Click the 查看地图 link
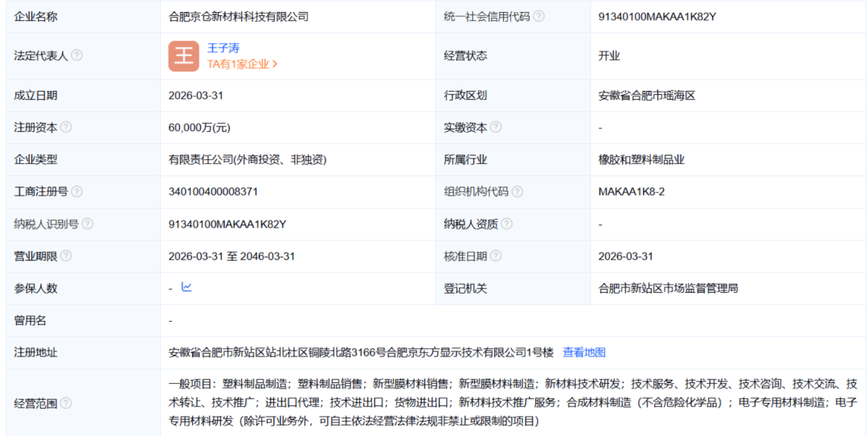The height and width of the screenshot is (436, 868). (583, 352)
